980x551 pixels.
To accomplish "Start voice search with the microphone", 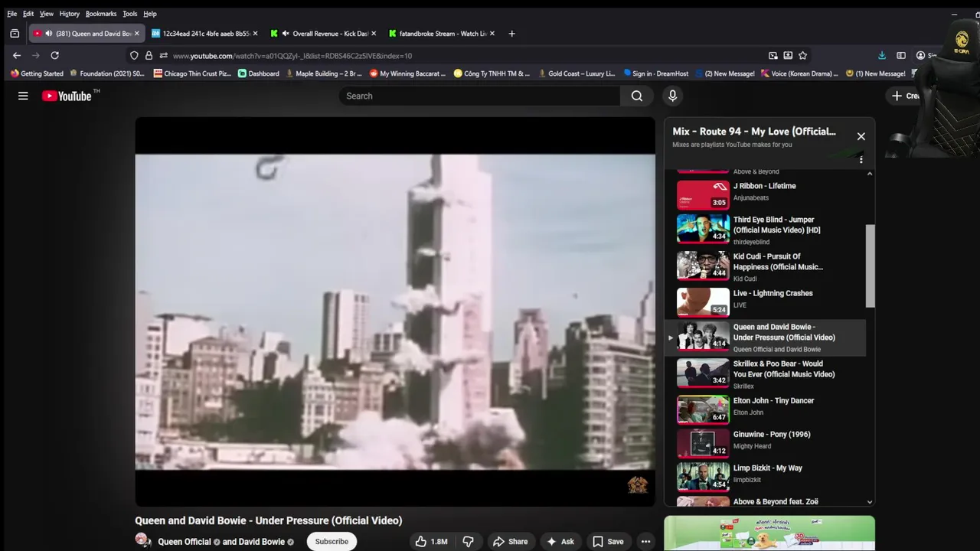I will click(672, 96).
